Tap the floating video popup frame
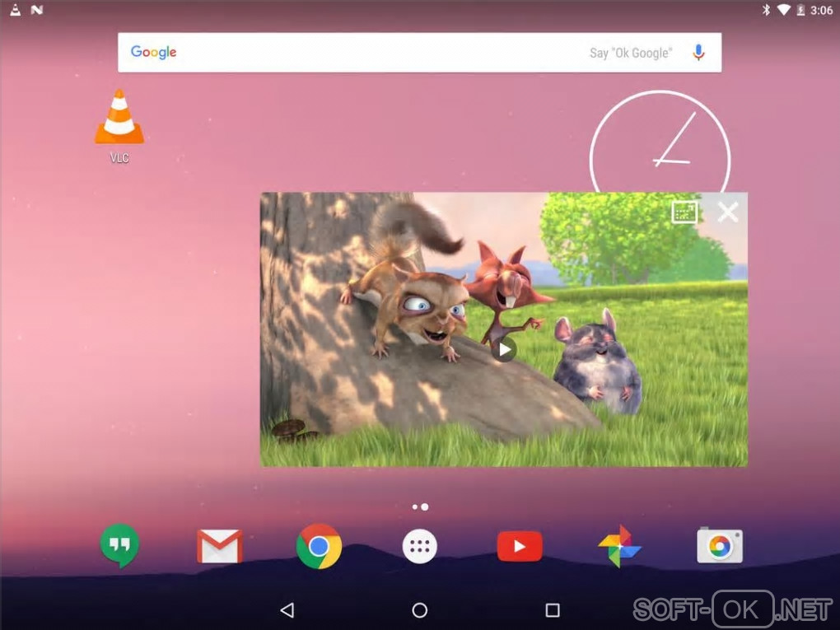 (503, 329)
